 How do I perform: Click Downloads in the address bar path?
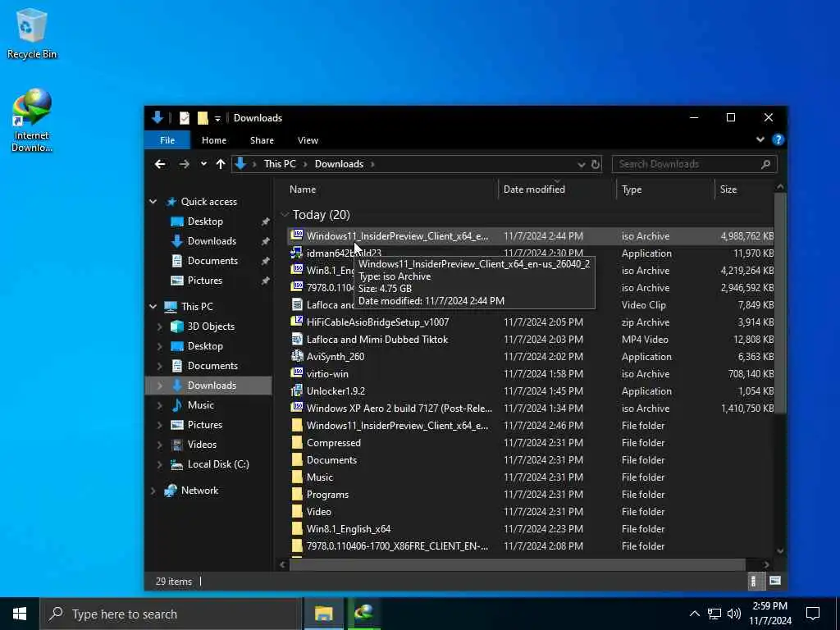pyautogui.click(x=339, y=164)
